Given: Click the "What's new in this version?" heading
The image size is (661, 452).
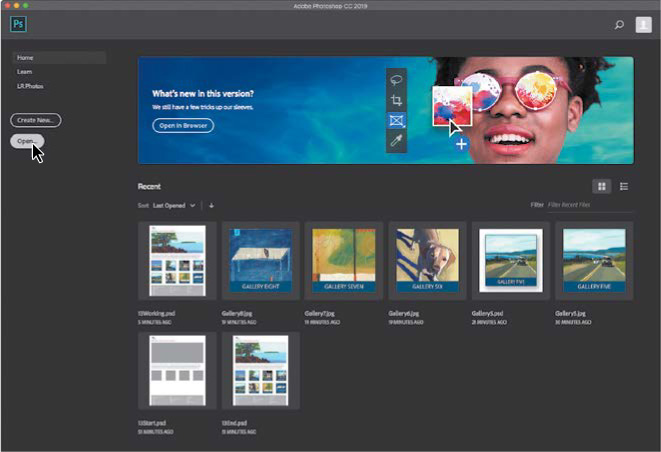Looking at the screenshot, I should point(203,94).
